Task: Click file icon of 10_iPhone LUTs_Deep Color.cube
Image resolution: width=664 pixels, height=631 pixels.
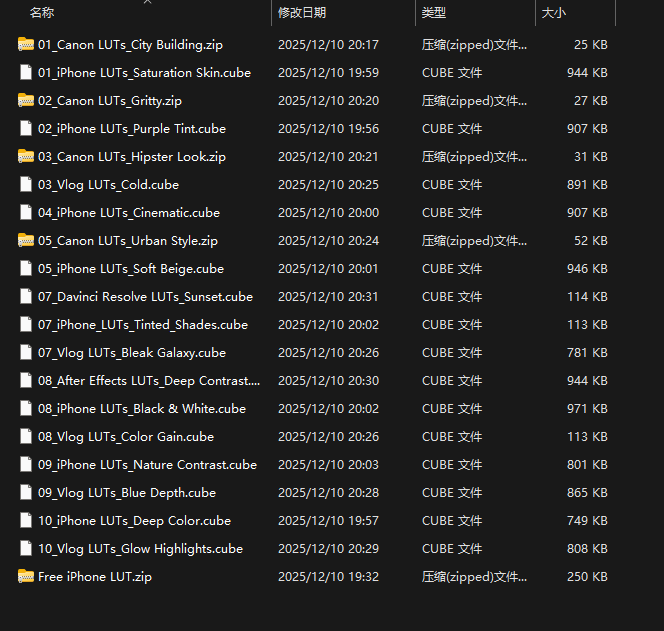Action: pos(26,520)
